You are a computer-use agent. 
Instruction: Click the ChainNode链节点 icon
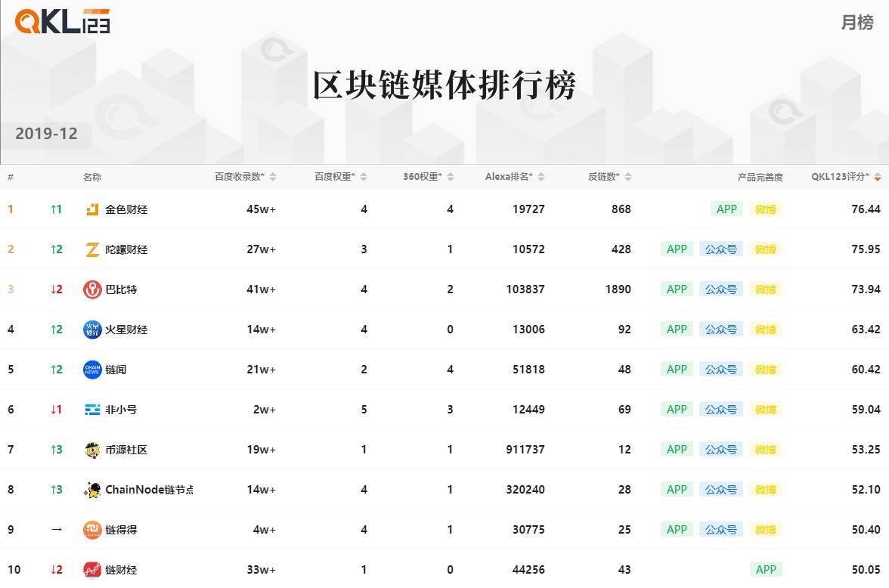(92, 490)
